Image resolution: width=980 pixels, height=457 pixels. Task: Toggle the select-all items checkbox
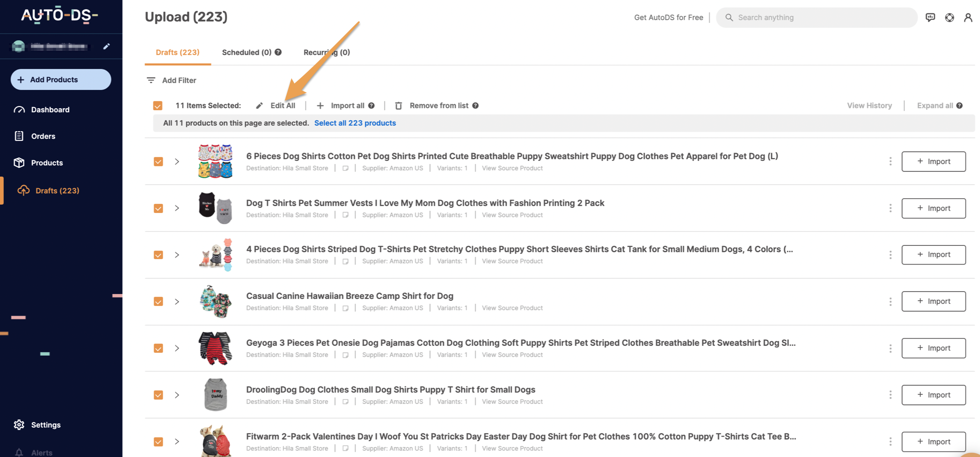[x=158, y=106]
